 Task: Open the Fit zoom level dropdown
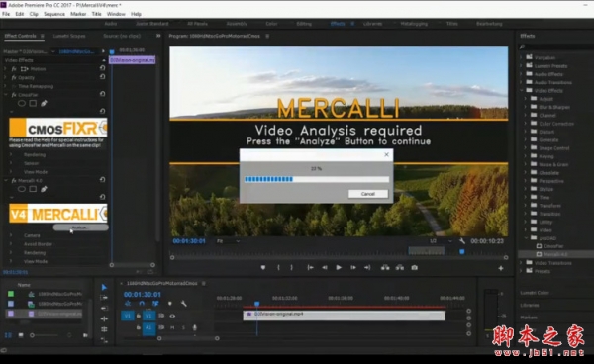click(228, 241)
